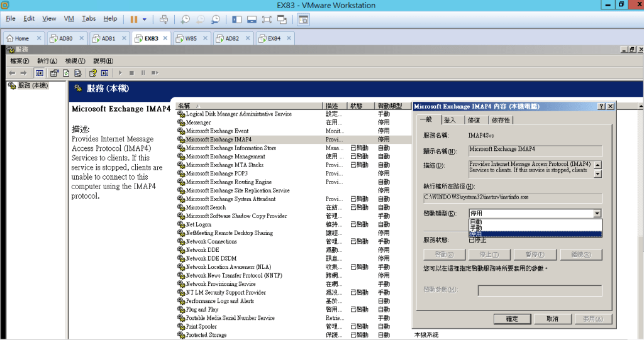This screenshot has height=340, width=644.
Task: Open the startup type combo box (啟動類型)
Action: (535, 214)
